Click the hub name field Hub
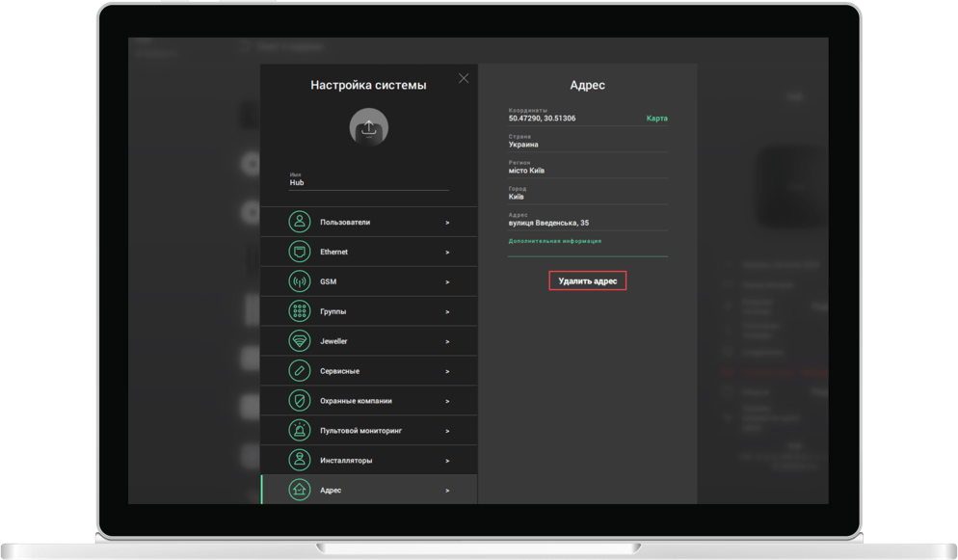Screen dimensions: 958x560 tap(368, 182)
